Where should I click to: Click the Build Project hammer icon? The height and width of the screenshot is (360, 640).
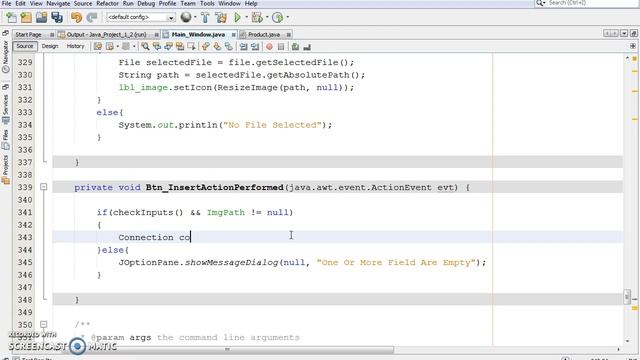click(205, 18)
